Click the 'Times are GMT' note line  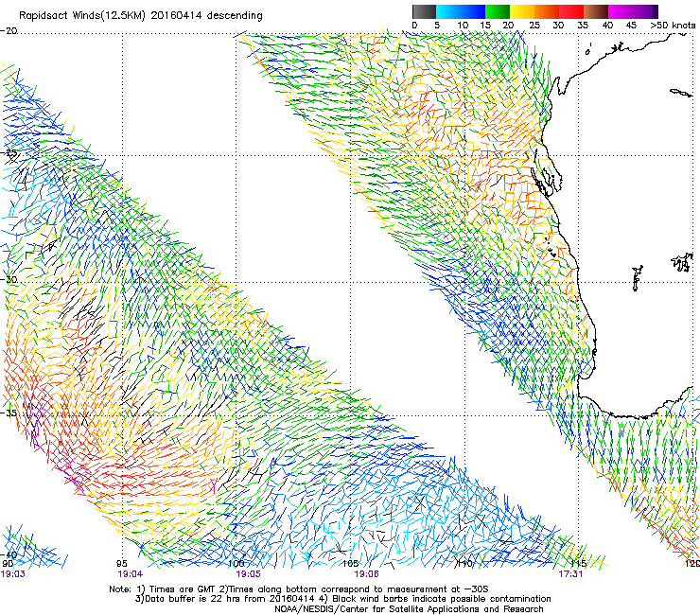click(x=298, y=589)
